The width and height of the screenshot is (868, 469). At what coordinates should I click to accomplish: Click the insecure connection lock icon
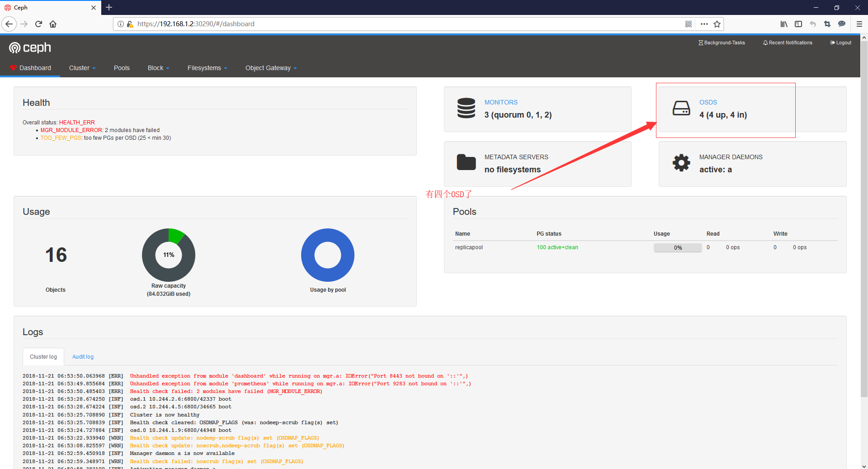[x=130, y=24]
